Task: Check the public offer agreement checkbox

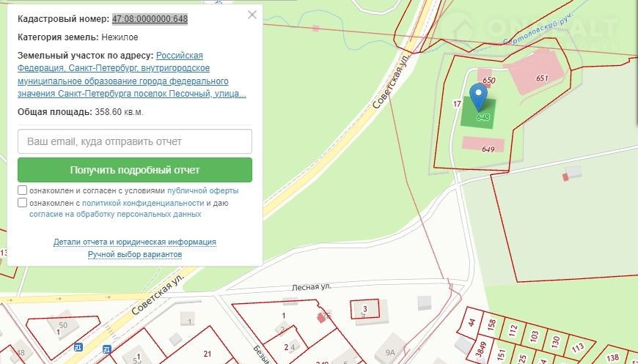Action: click(x=23, y=190)
